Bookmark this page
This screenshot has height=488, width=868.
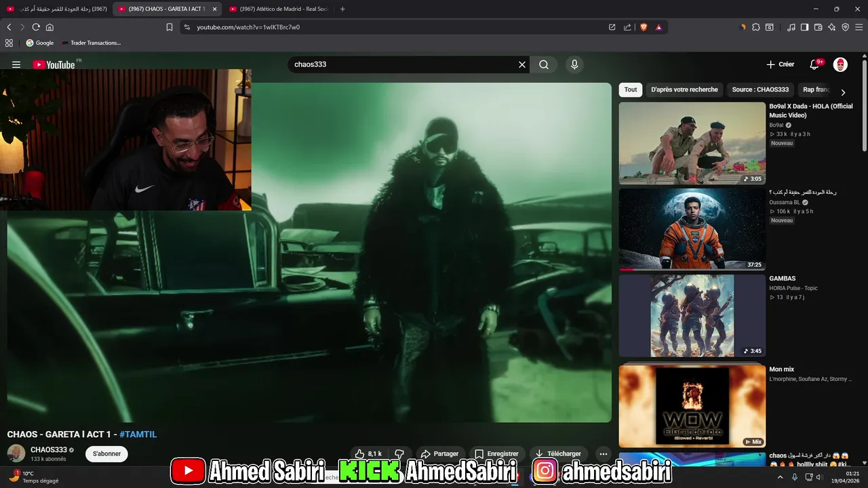[170, 27]
